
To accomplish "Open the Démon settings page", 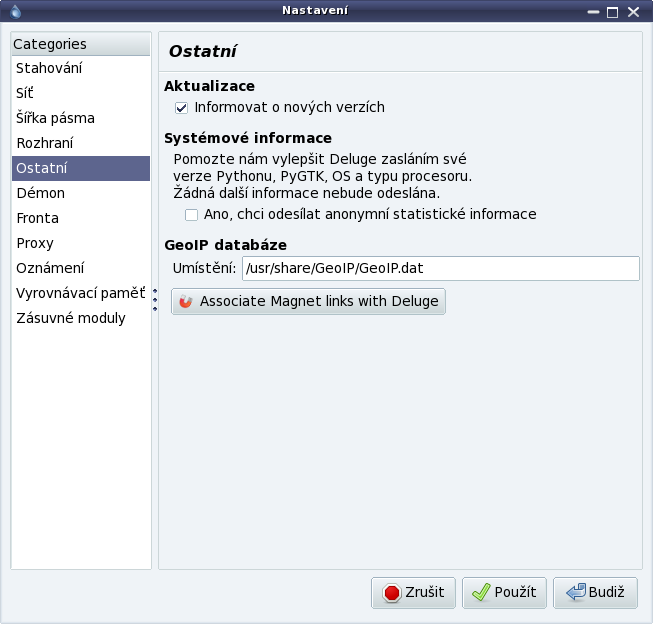I will coord(40,193).
